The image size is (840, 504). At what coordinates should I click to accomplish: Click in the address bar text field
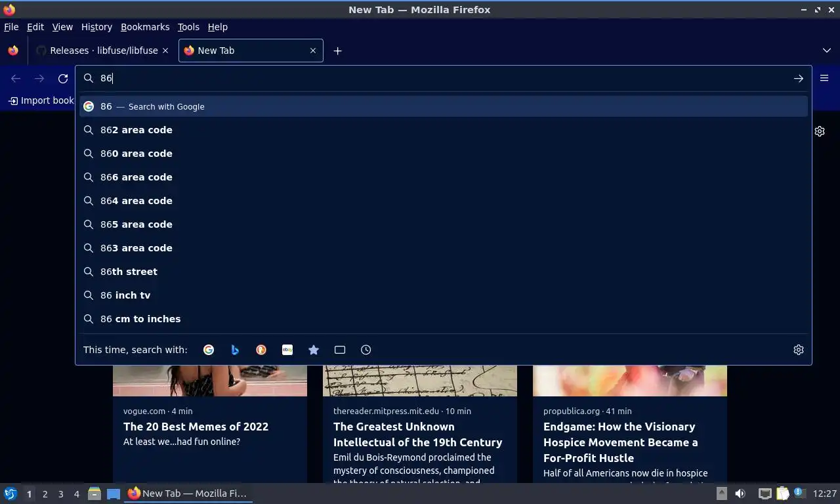(x=443, y=78)
